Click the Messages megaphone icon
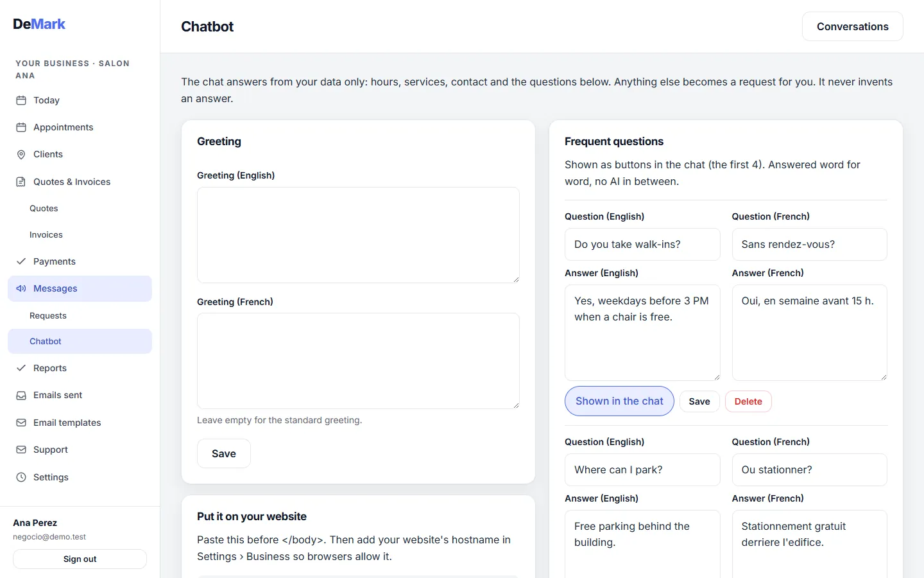Viewport: 924px width, 578px height. (x=21, y=288)
